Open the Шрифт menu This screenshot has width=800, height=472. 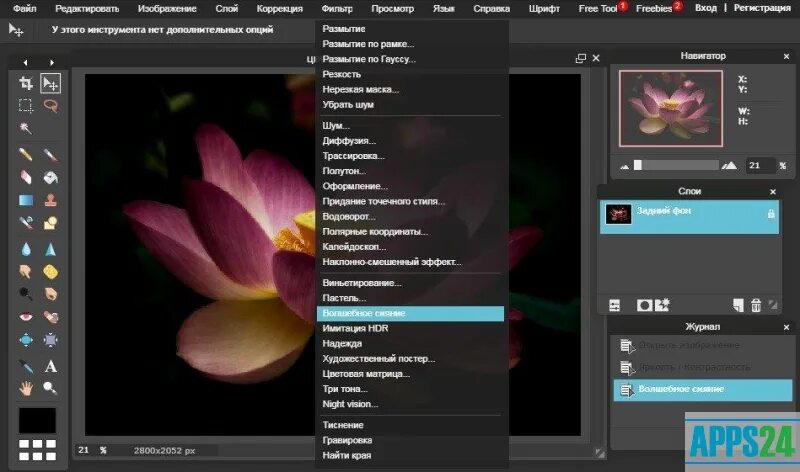pos(544,8)
